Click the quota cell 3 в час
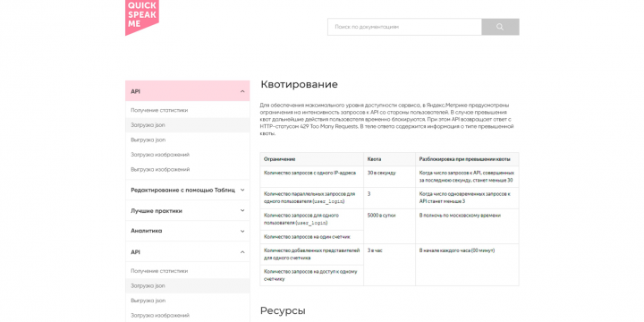Image resolution: width=644 pixels, height=322 pixels. click(389, 265)
